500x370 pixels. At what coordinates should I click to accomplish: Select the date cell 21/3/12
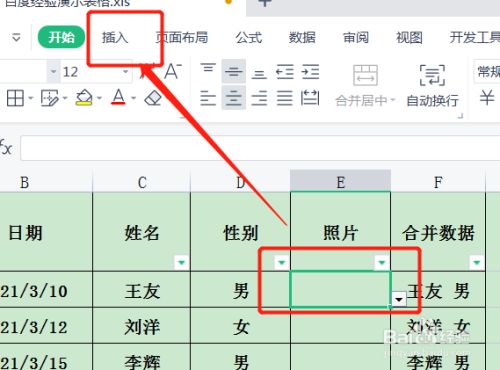click(46, 326)
